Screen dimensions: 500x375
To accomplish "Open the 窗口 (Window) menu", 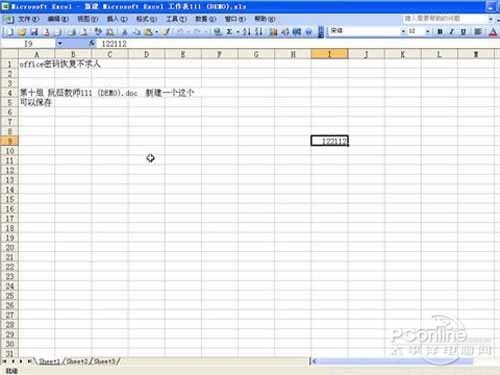I will tap(235, 19).
